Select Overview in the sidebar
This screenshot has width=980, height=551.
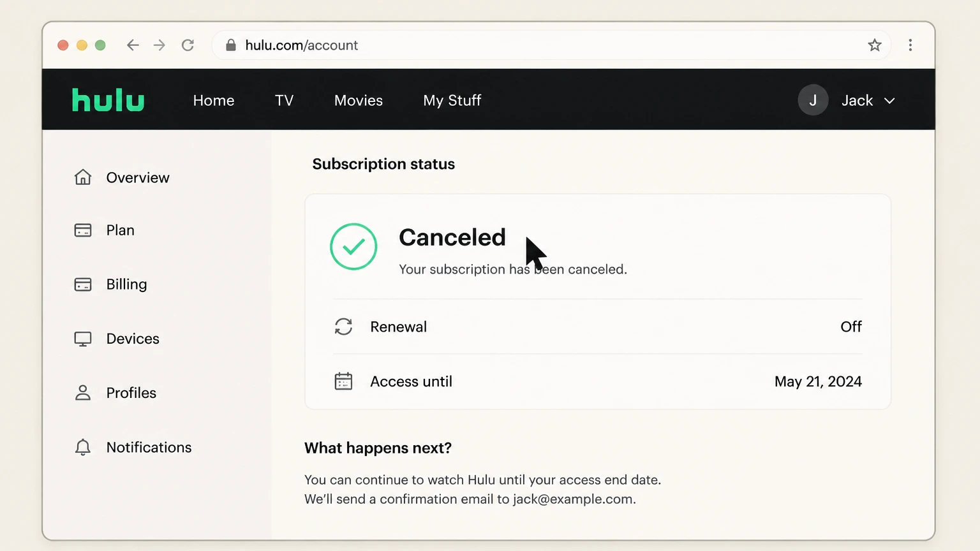(138, 177)
